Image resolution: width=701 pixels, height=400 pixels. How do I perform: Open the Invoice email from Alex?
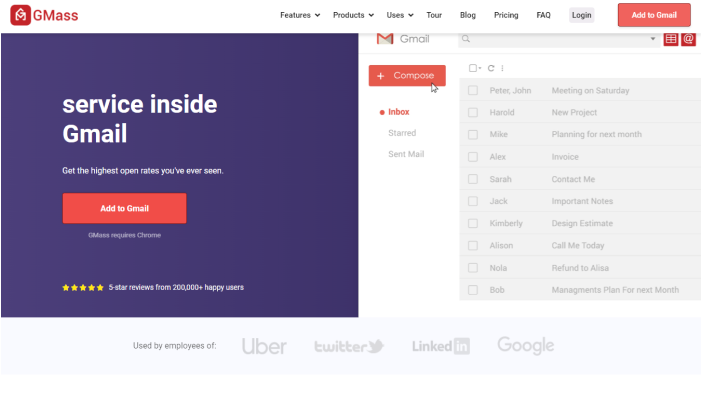(565, 157)
